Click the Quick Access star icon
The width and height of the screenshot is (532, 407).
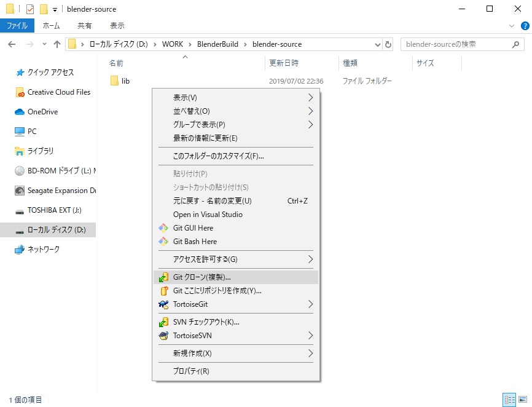pyautogui.click(x=20, y=73)
